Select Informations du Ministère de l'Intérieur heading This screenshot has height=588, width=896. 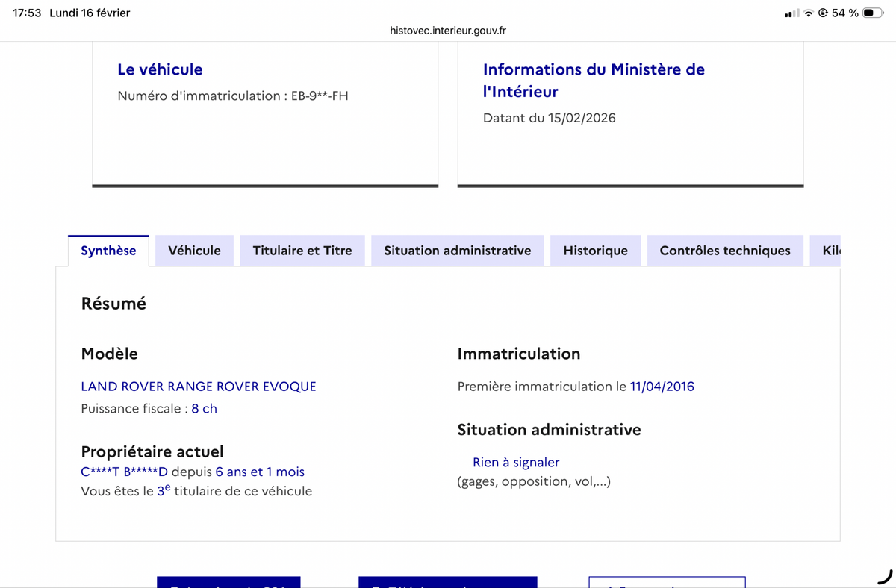point(594,81)
